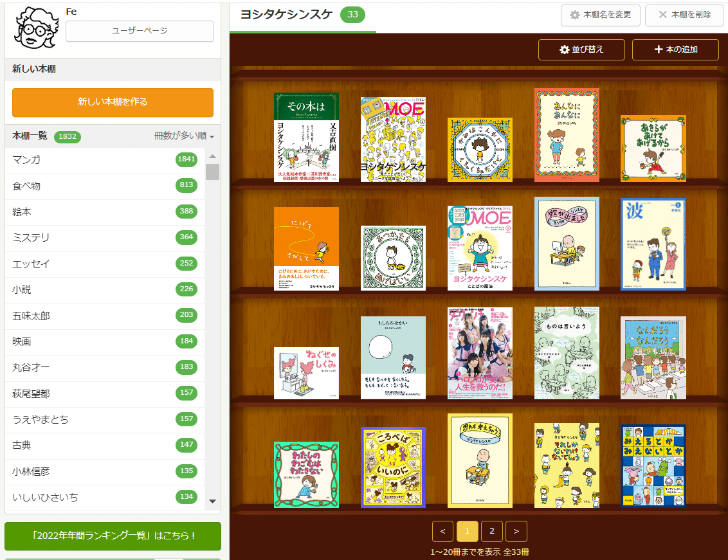Select the マンガ bookshelf
This screenshot has height=560, width=728.
click(105, 160)
